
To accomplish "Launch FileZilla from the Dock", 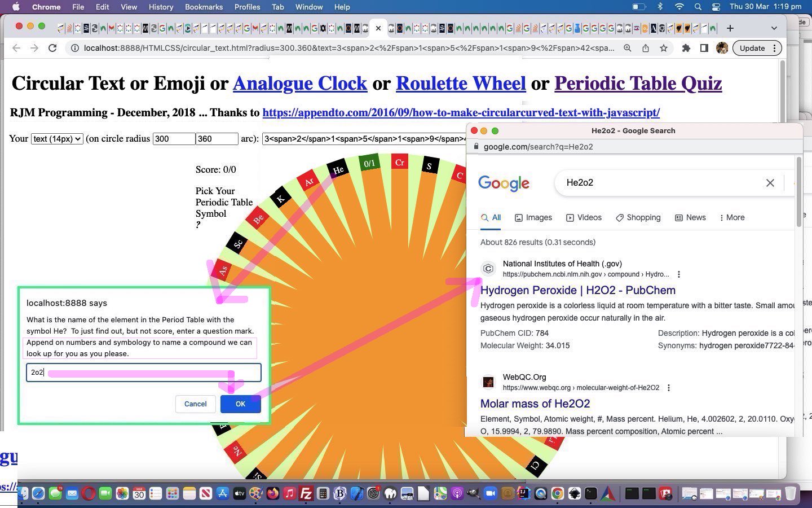I will click(306, 494).
